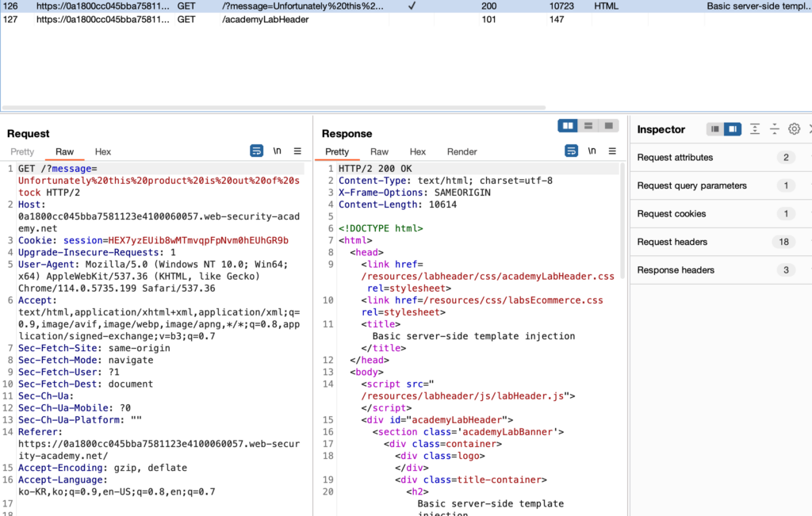Click the highlighted Inspector docking layout icon

732,129
